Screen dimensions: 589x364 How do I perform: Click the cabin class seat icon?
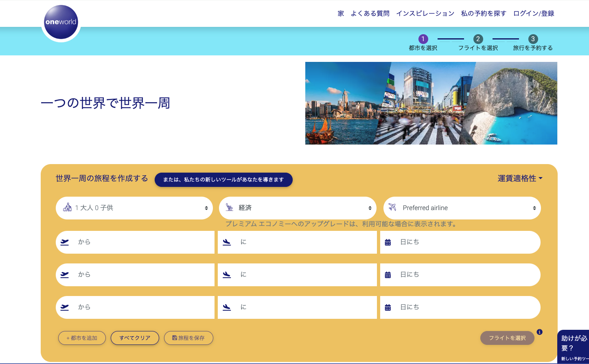(230, 208)
